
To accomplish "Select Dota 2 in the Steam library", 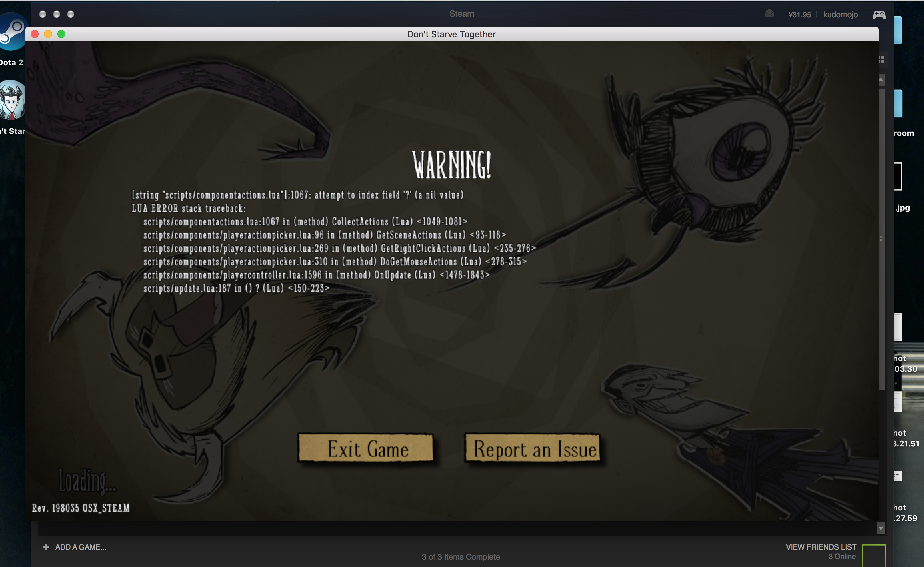I will click(x=12, y=63).
